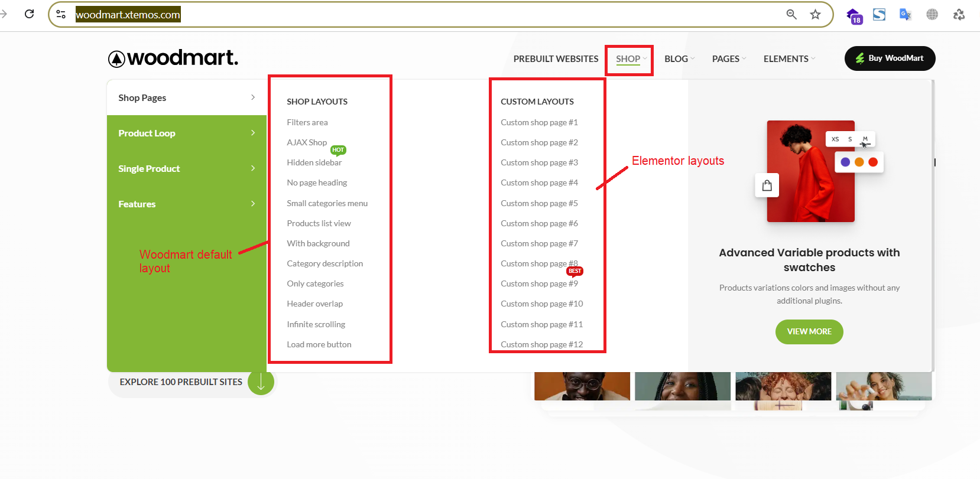Open Custom shop page #10

tap(542, 304)
